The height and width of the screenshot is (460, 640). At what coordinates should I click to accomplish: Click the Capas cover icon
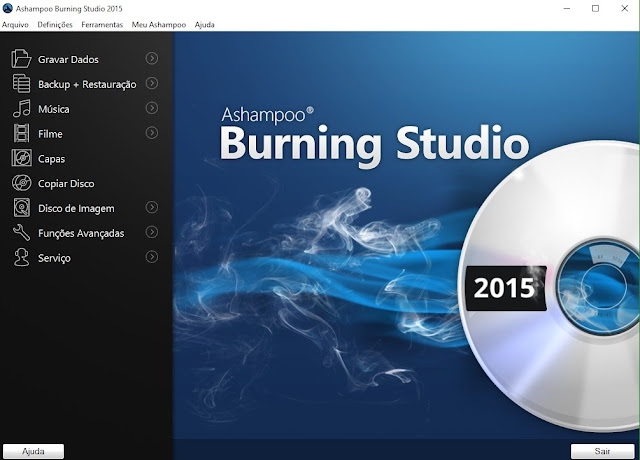point(22,158)
